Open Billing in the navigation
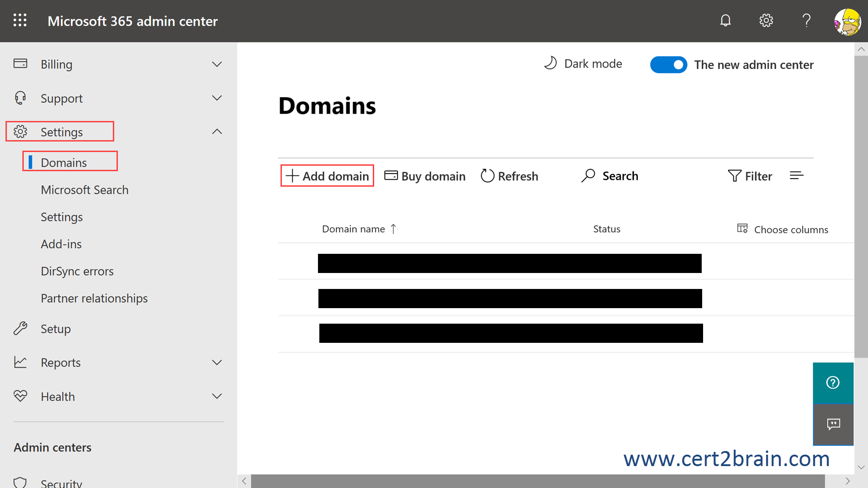This screenshot has height=488, width=868. [x=57, y=64]
